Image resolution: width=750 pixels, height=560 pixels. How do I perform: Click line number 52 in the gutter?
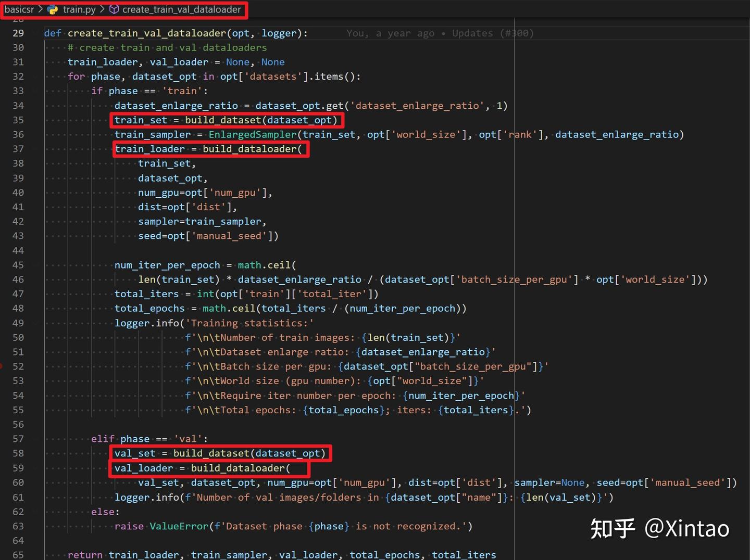[18, 366]
